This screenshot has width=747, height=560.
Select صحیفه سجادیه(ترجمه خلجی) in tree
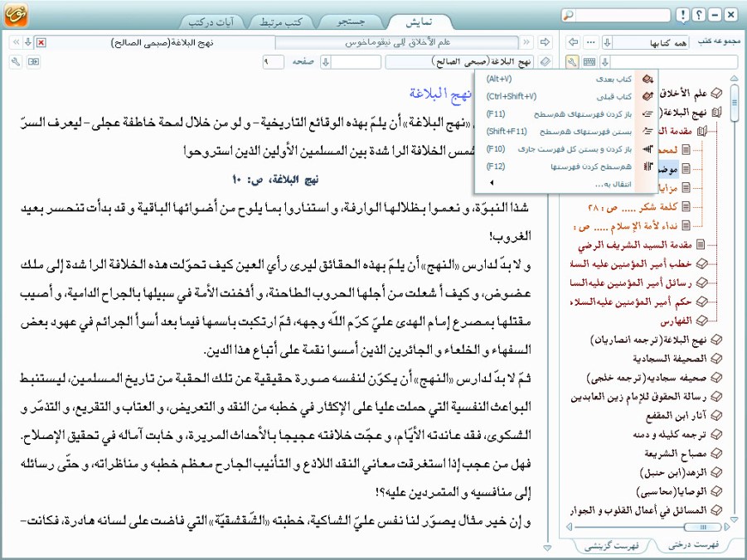(647, 378)
